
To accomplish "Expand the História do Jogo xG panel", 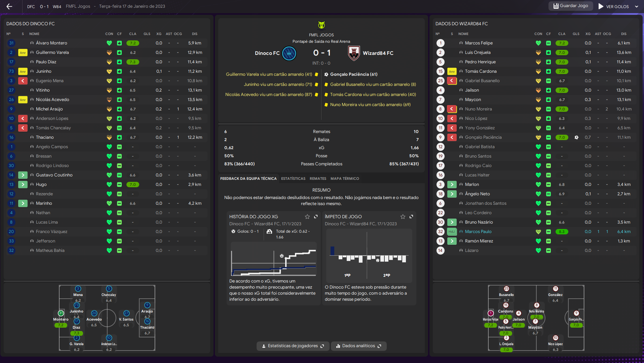I will point(316,217).
